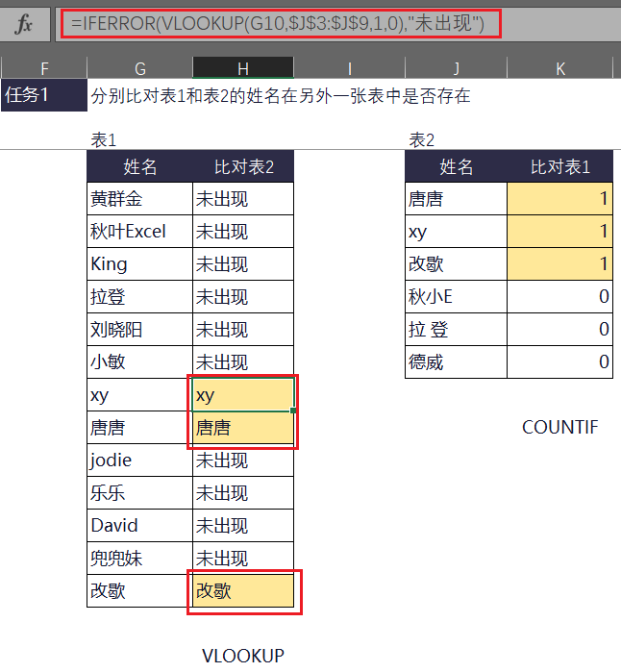Screen dimensions: 621x672
Task: Select the xy name cell in table 1
Action: [140, 395]
